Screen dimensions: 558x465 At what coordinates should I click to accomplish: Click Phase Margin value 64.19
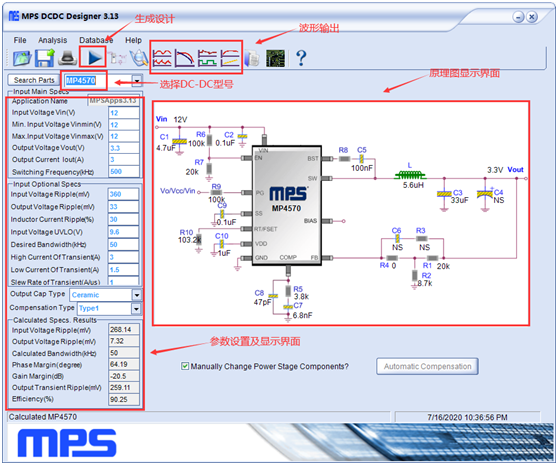pyautogui.click(x=124, y=364)
